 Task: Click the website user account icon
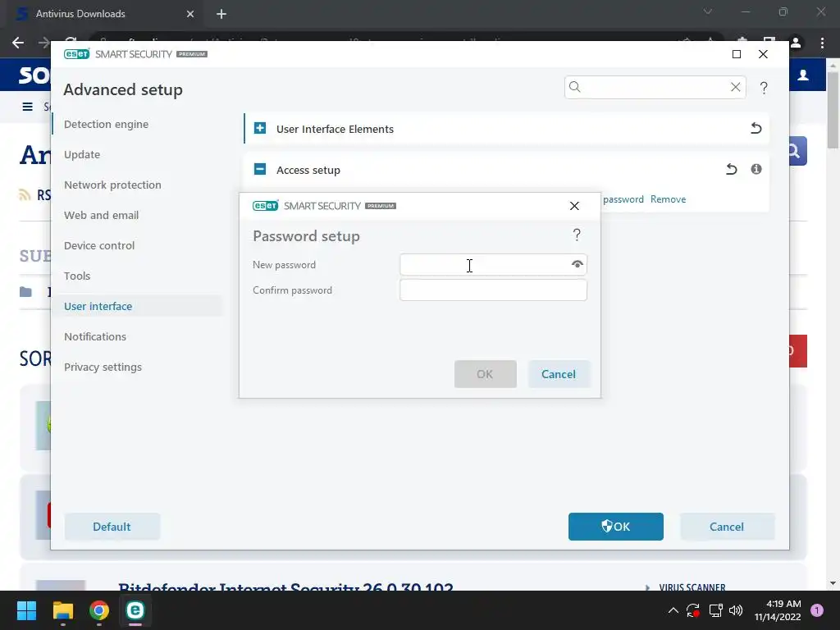point(803,75)
